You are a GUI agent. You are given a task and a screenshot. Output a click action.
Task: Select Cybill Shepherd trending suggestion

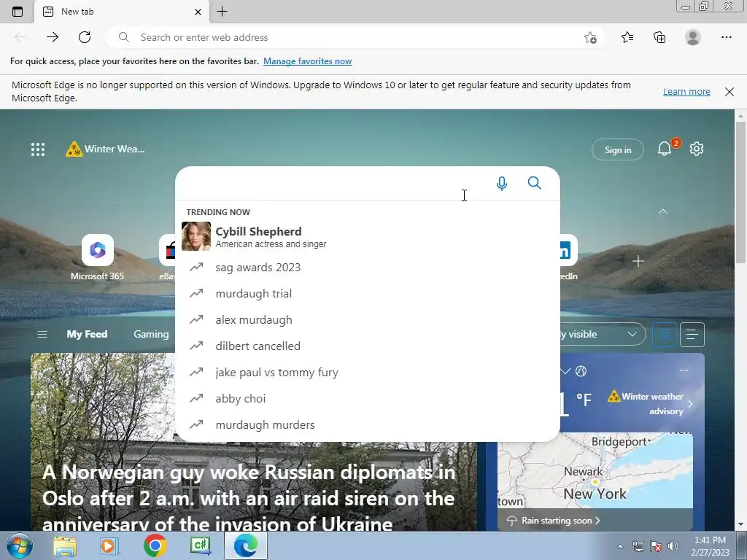coord(368,236)
